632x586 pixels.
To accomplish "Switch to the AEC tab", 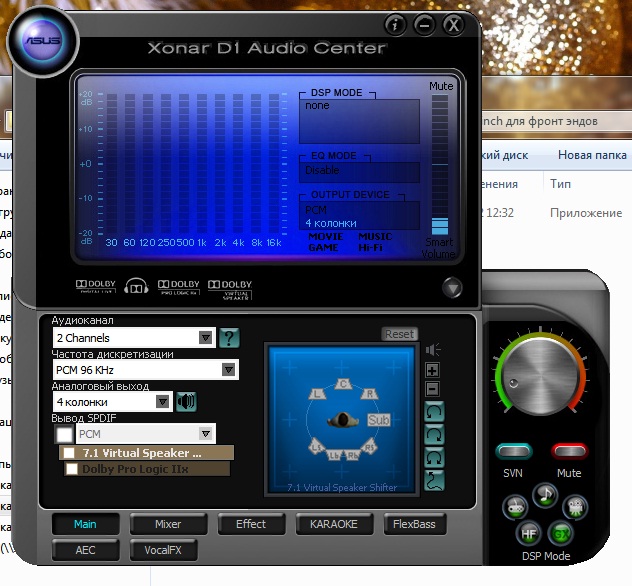I will click(85, 550).
